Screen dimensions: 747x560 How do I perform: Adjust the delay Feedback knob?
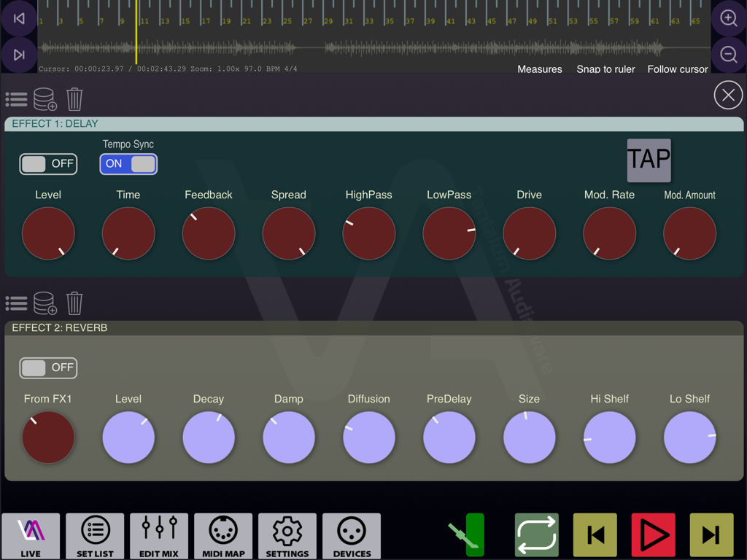pyautogui.click(x=209, y=233)
